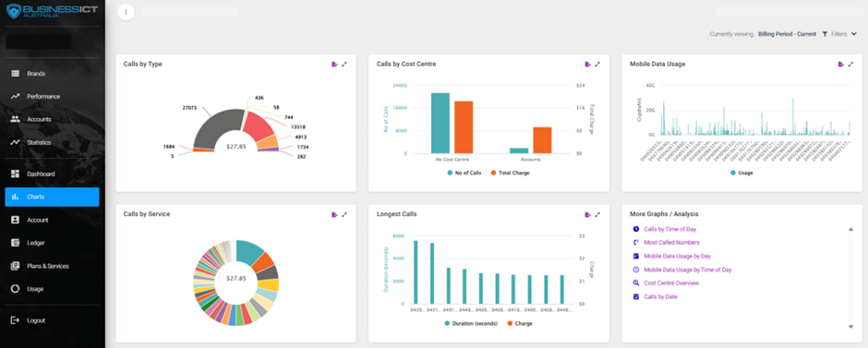Click the Calls by Type title

tap(142, 65)
